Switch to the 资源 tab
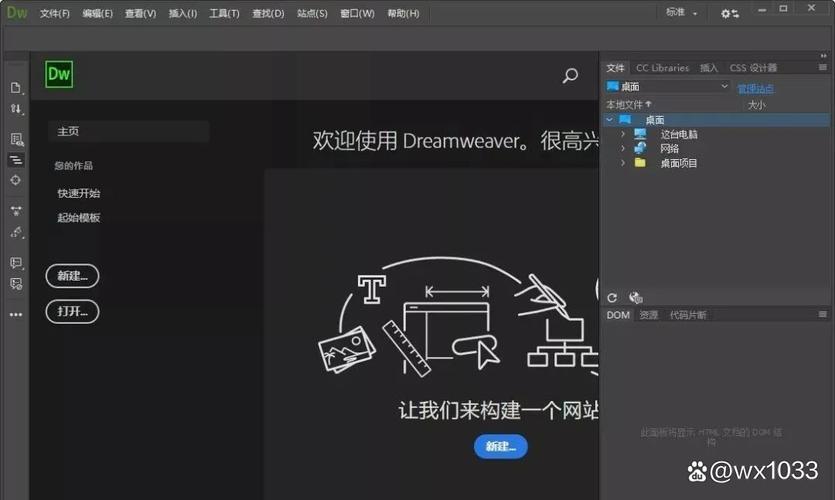Viewport: 835px width, 500px height. coord(649,315)
